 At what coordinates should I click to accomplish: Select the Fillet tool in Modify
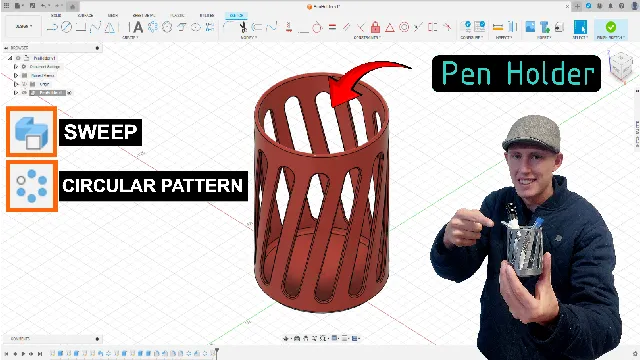coord(229,27)
